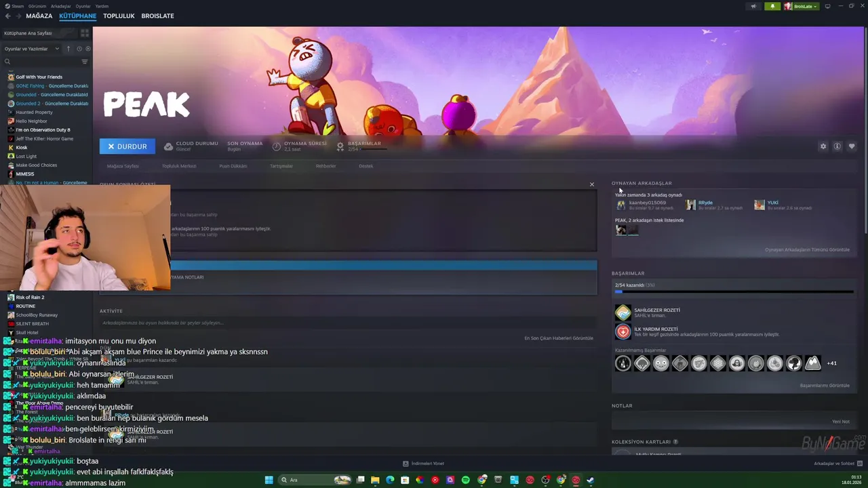Open Windows Start menu
Viewport: 868px width, 488px height.
click(x=269, y=480)
